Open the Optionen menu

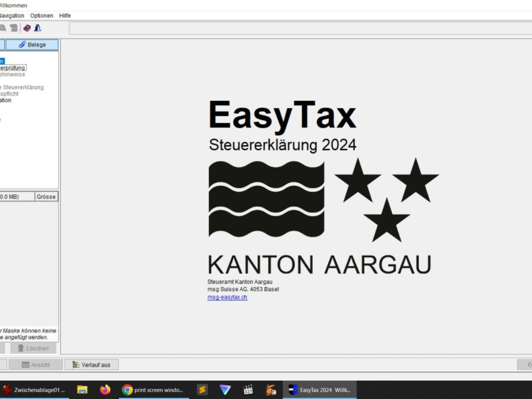(42, 16)
